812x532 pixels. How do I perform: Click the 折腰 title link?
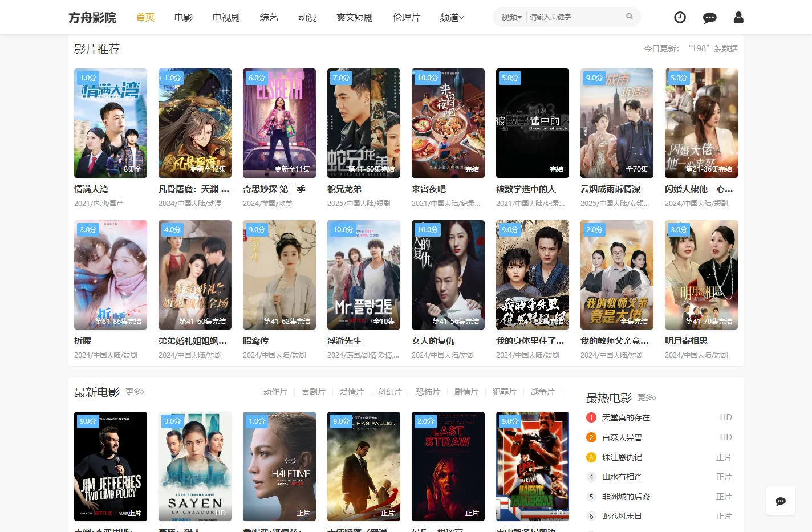click(83, 341)
